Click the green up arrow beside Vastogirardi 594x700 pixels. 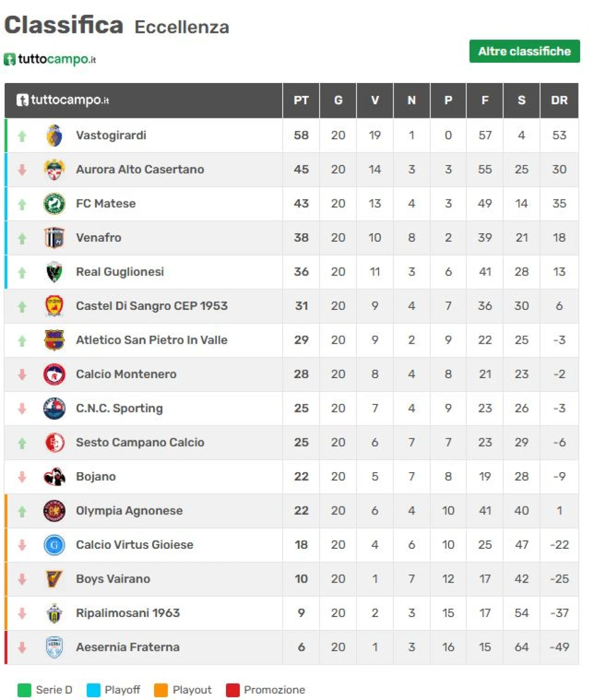(x=22, y=136)
